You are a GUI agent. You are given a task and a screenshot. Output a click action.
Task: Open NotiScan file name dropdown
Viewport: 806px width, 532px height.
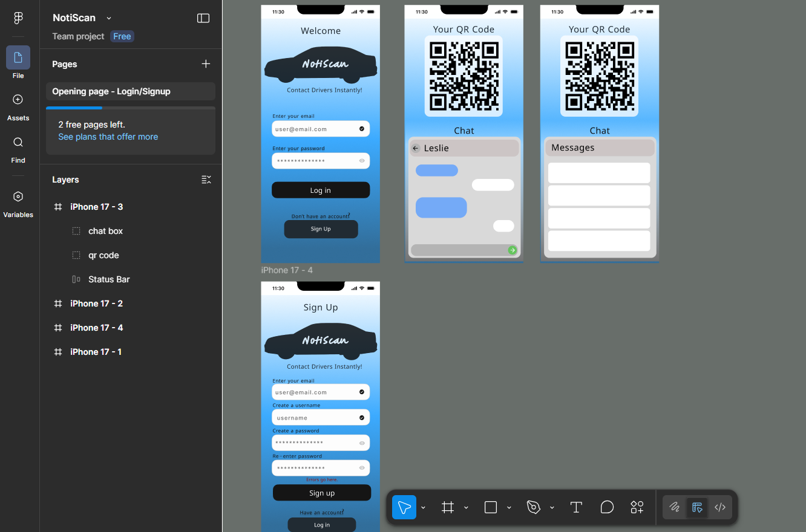click(109, 18)
